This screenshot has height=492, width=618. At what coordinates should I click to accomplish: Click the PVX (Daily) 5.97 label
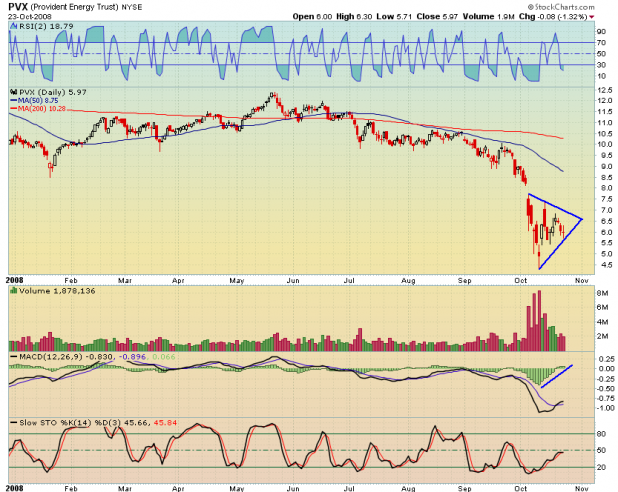click(x=53, y=92)
